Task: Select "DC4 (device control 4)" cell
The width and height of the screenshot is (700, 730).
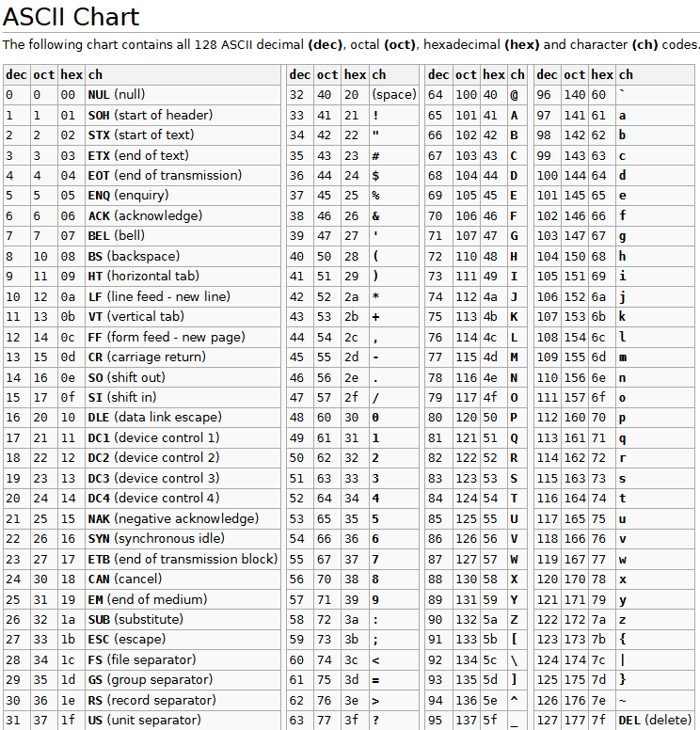Action: click(x=183, y=499)
